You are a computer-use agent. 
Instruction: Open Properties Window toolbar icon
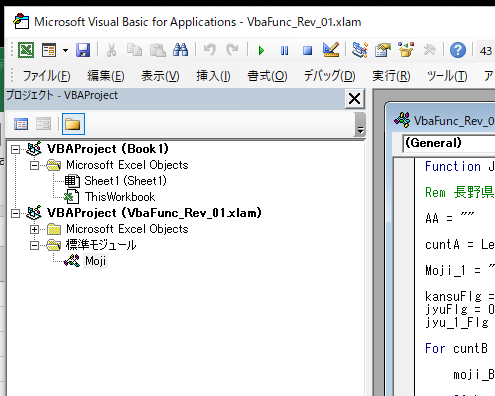point(383,51)
